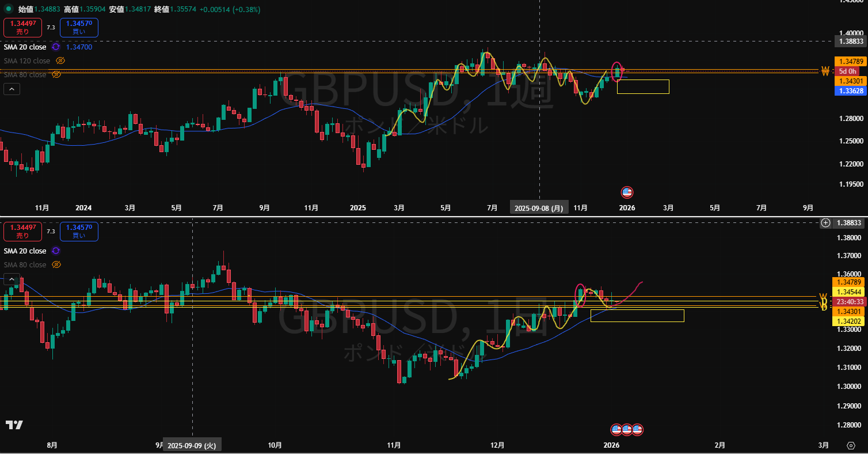The image size is (868, 454).
Task: Show hidden SMA 80 close in daily chart
Action: click(56, 264)
